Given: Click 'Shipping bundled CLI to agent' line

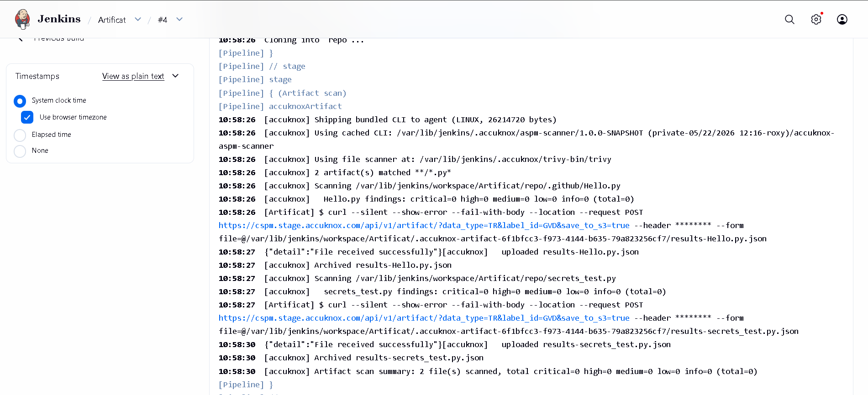Looking at the screenshot, I should 387,120.
